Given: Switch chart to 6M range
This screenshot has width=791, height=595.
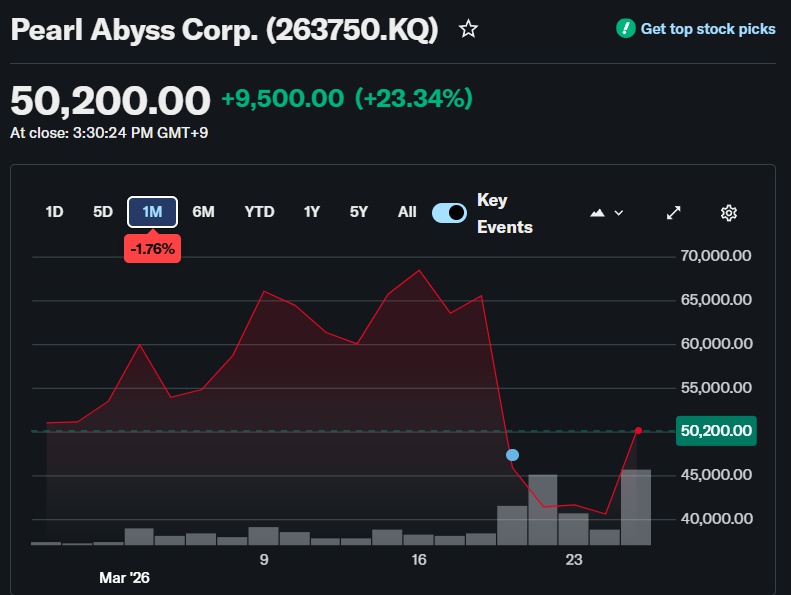Looking at the screenshot, I should tap(203, 212).
